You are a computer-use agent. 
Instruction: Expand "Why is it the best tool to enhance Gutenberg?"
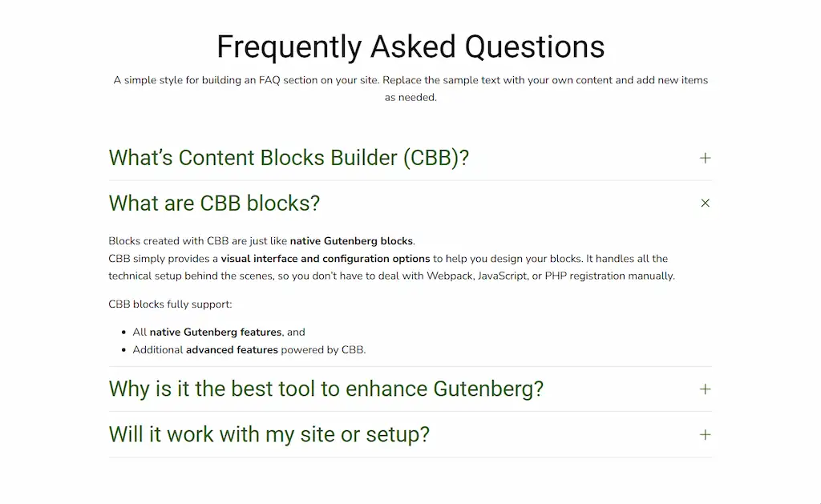326,389
